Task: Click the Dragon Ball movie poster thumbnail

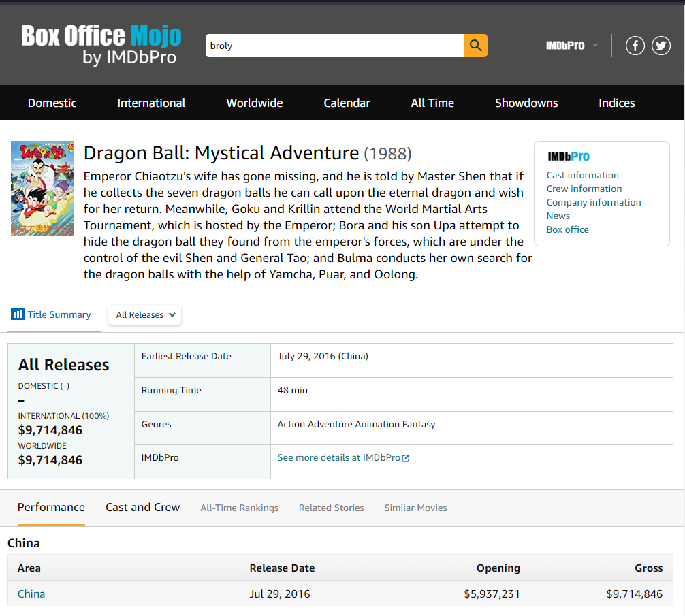Action: tap(42, 188)
